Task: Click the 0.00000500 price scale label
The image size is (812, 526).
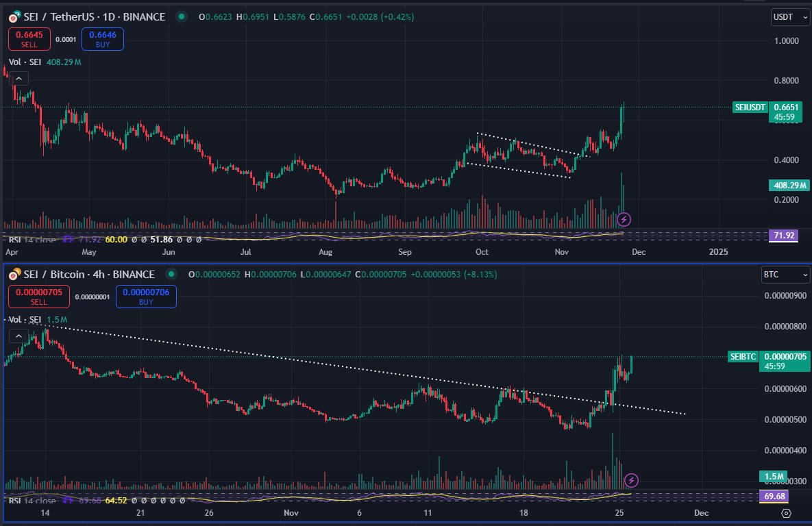Action: point(785,419)
